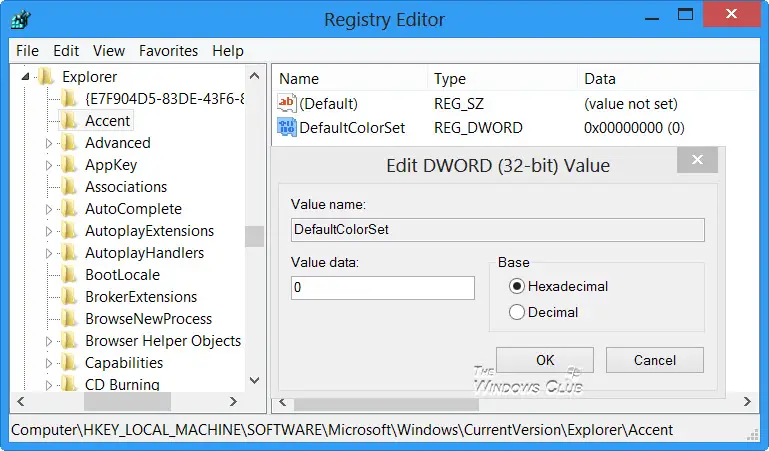The width and height of the screenshot is (769, 451).
Task: Click the Browser Helper Objects folder icon
Action: [69, 341]
